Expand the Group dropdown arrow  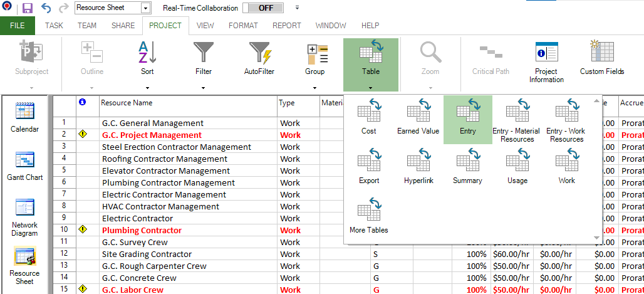point(315,88)
